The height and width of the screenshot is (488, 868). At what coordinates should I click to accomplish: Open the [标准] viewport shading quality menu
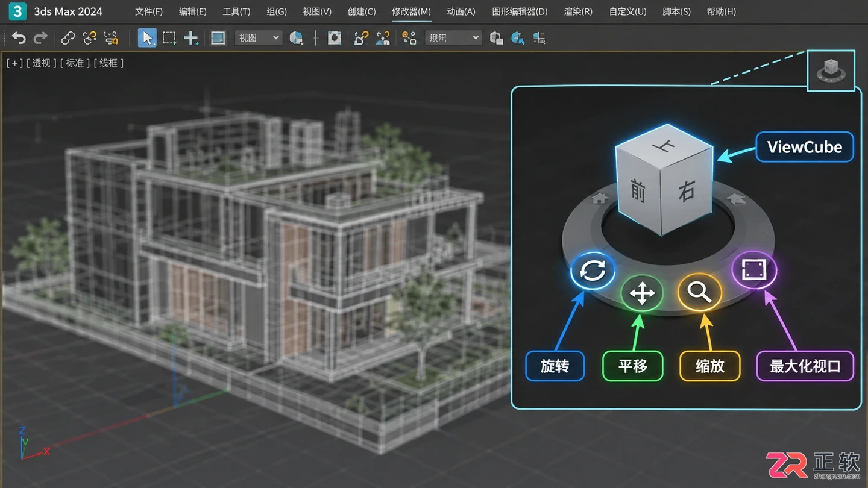click(75, 63)
